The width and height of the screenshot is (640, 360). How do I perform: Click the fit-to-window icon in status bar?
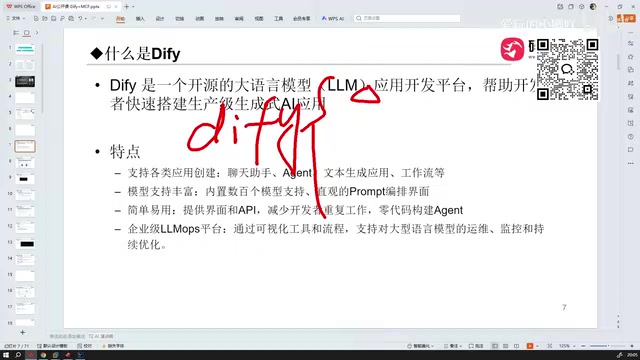pyautogui.click(x=550, y=346)
